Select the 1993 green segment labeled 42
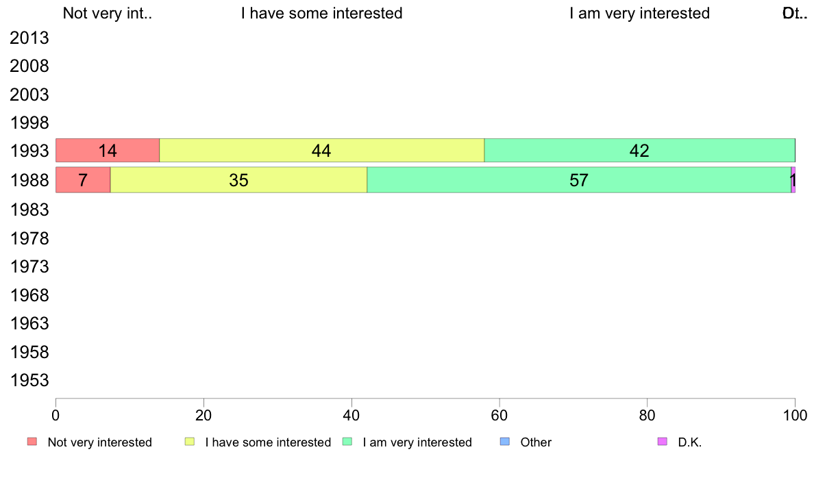This screenshot has width=814, height=504. 639,151
